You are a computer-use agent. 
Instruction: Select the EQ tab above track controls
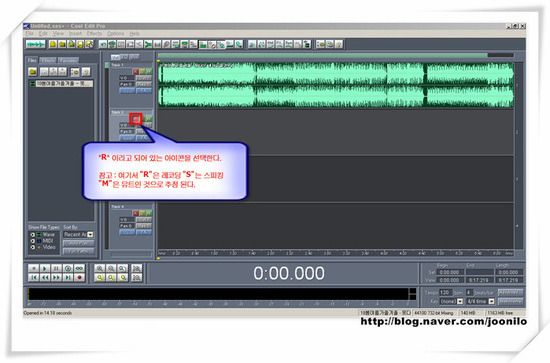point(125,57)
